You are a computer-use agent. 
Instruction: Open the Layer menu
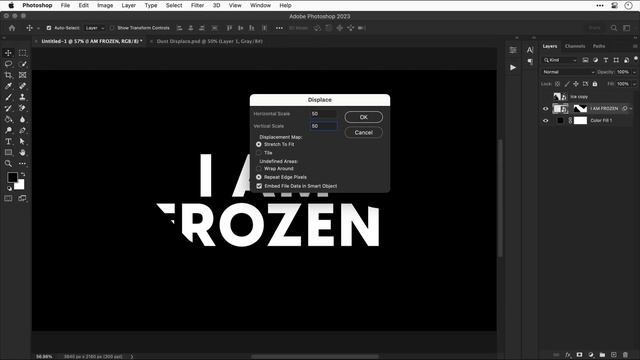pyautogui.click(x=128, y=5)
